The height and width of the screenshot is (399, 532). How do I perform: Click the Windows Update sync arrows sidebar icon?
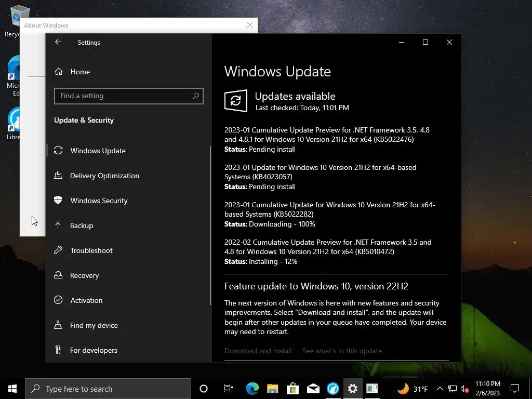tap(58, 150)
